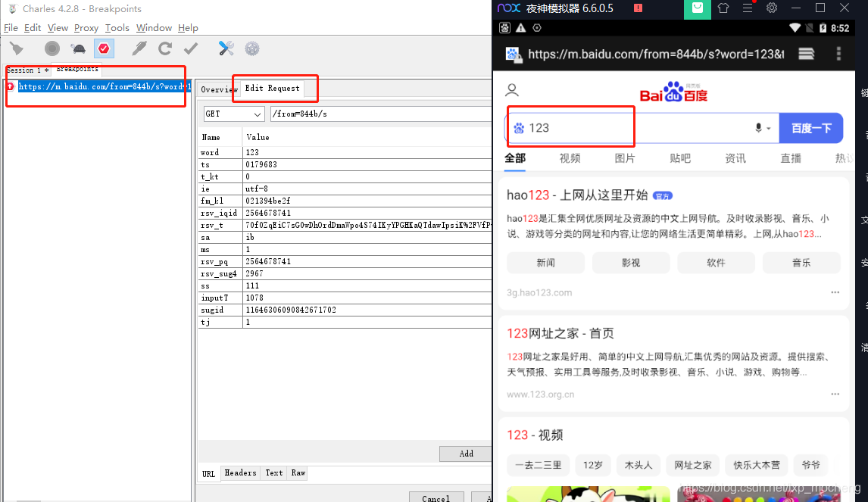Open the hao123 search result title
868x502 pixels.
(x=577, y=195)
